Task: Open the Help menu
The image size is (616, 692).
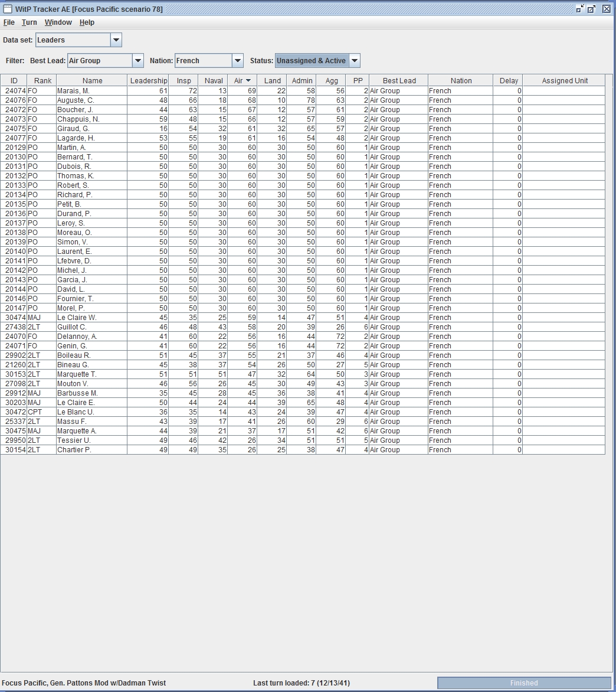Action: (87, 22)
